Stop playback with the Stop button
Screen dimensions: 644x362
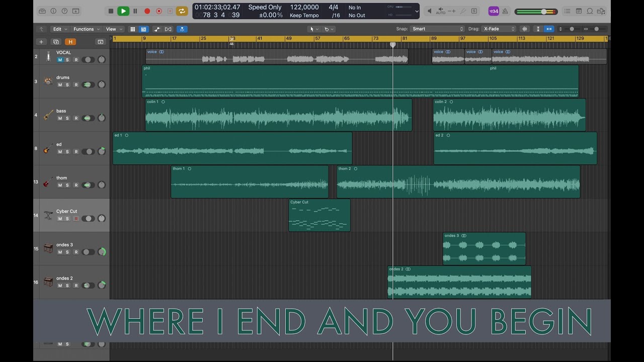[111, 11]
